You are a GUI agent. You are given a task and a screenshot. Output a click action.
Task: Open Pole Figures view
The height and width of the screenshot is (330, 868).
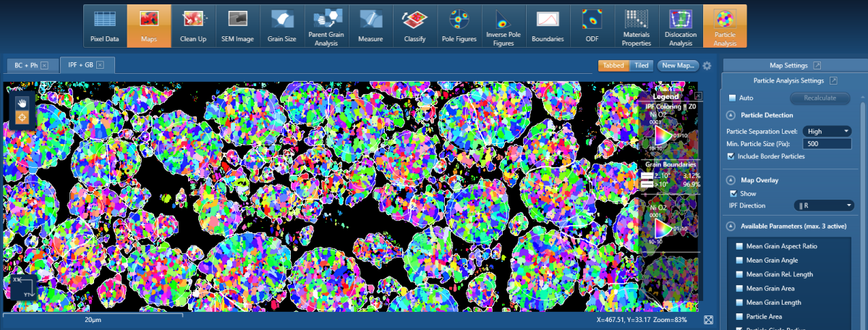[x=459, y=25]
